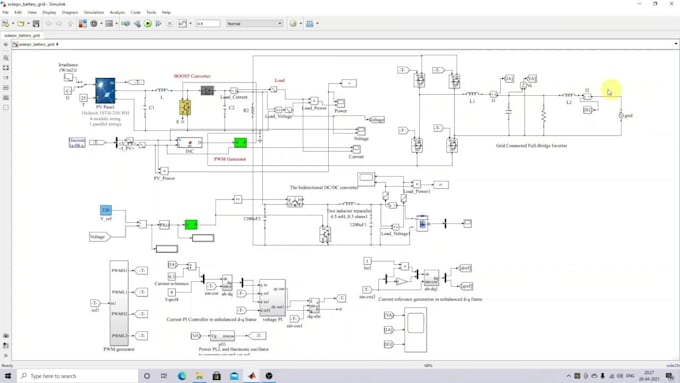Select the powergui Discrete block
This screenshot has width=680, height=383.
click(77, 143)
